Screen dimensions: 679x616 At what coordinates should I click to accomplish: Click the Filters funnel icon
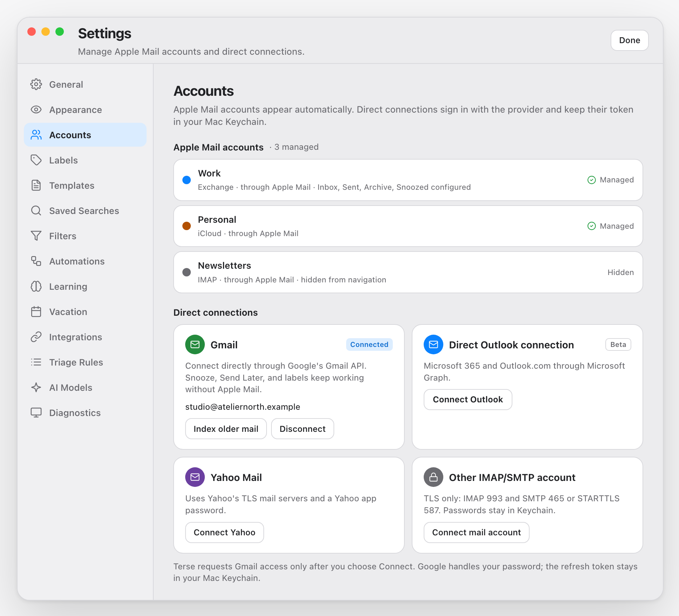point(36,236)
